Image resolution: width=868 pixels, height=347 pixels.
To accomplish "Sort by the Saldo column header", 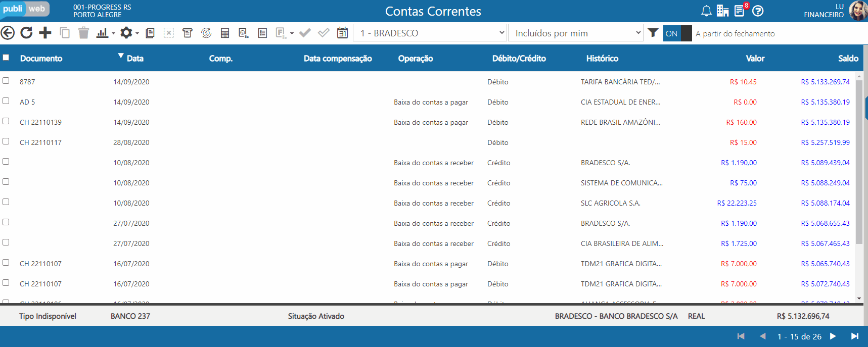I will (x=848, y=59).
